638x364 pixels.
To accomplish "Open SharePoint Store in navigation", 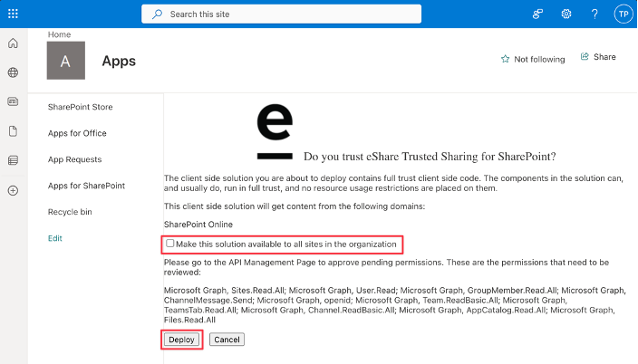I will (x=80, y=107).
